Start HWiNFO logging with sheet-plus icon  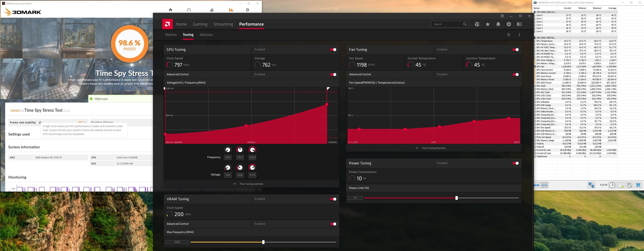tap(621, 185)
